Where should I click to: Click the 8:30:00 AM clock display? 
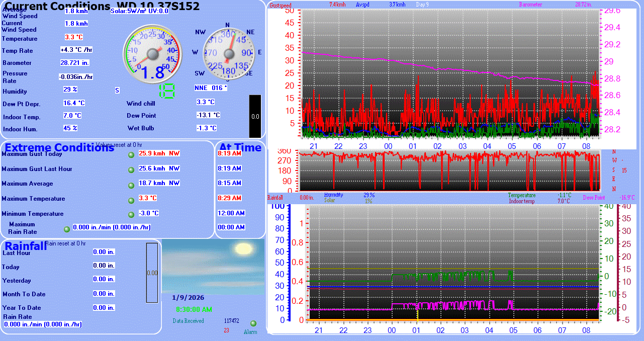click(194, 309)
